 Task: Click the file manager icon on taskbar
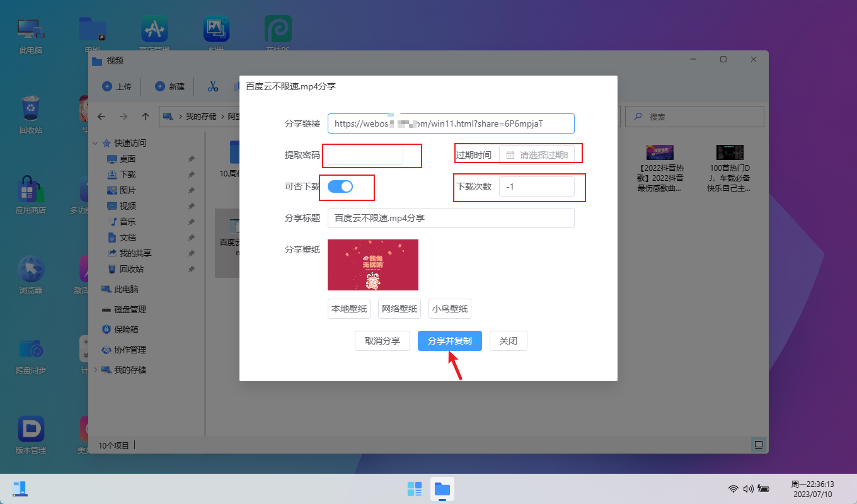[442, 489]
